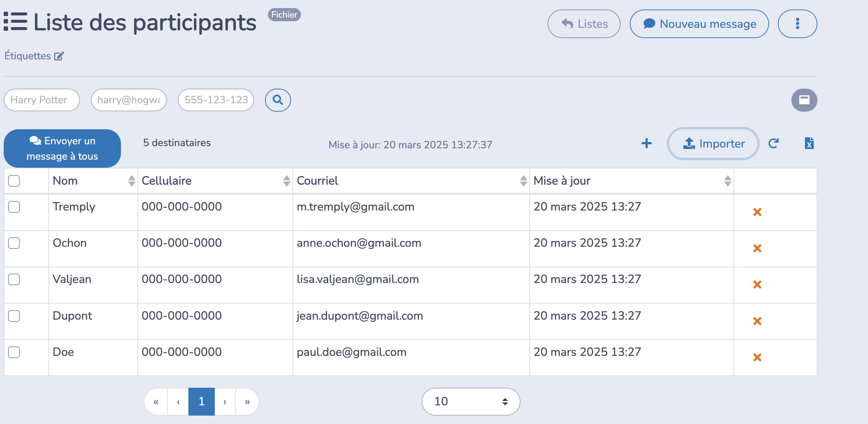This screenshot has height=424, width=868.
Task: Toggle the select-all header checkbox
Action: [14, 181]
